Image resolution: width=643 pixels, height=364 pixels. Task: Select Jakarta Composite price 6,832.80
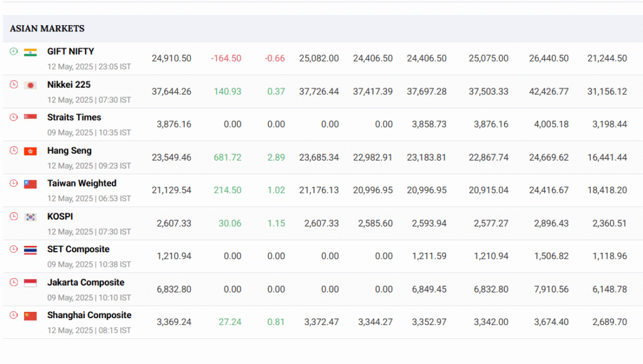click(174, 289)
